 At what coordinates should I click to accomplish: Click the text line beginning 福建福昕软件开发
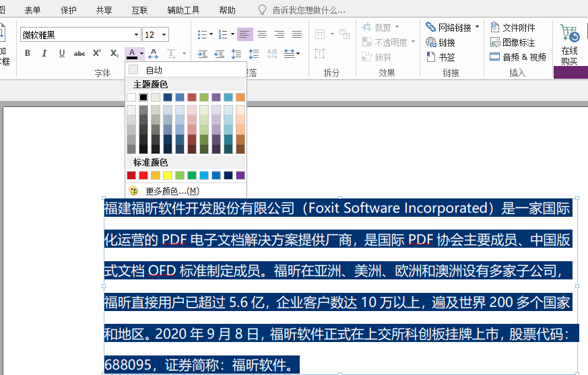(x=337, y=208)
